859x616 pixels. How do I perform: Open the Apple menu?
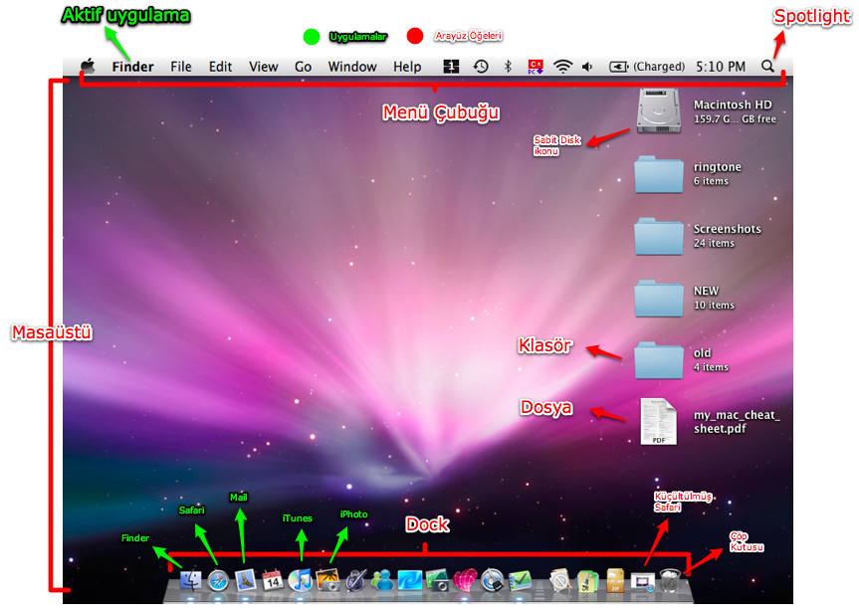tap(88, 67)
